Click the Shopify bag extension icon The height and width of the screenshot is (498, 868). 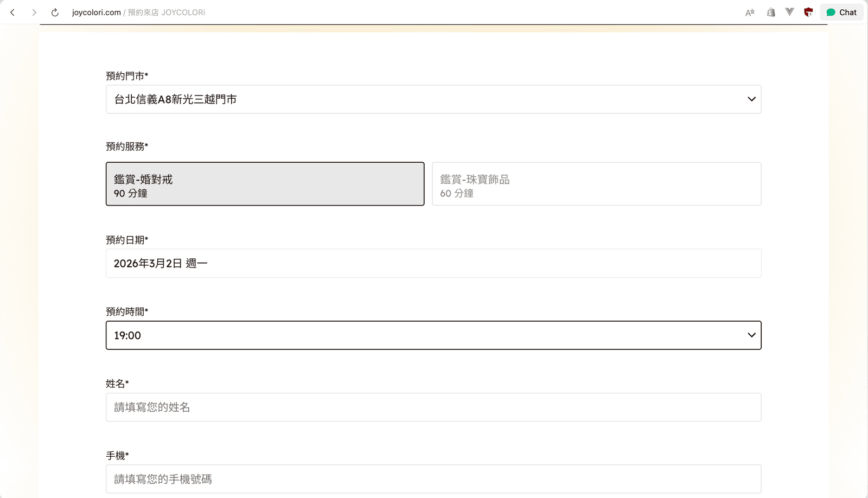pyautogui.click(x=770, y=12)
